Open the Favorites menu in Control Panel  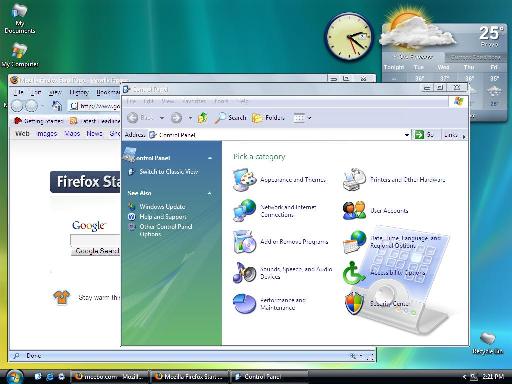click(x=194, y=101)
